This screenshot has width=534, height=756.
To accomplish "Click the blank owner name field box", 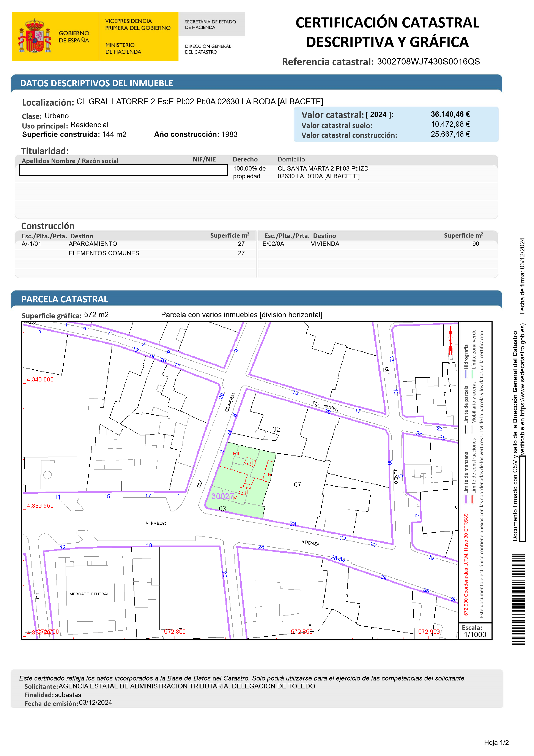I will tap(123, 170).
